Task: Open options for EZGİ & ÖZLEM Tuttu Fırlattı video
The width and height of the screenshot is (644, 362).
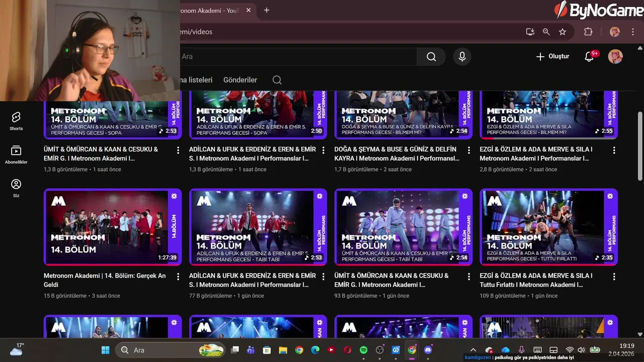Action: [x=614, y=277]
